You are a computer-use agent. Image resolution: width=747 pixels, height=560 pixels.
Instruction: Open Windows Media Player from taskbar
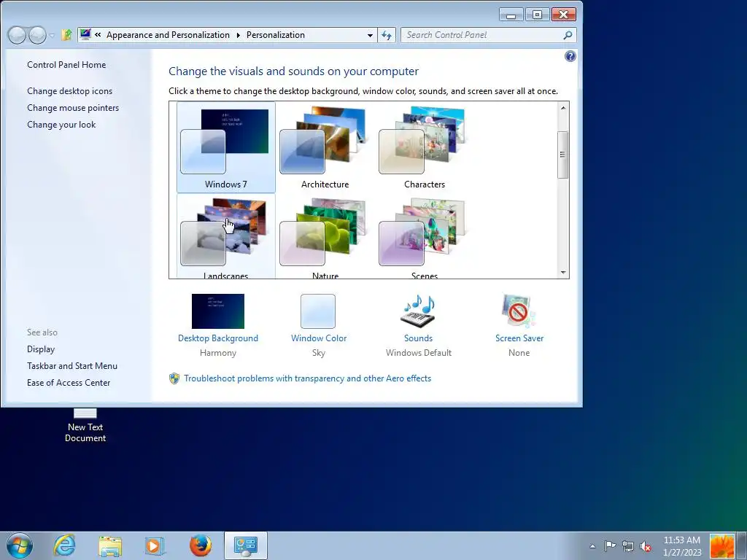(154, 545)
